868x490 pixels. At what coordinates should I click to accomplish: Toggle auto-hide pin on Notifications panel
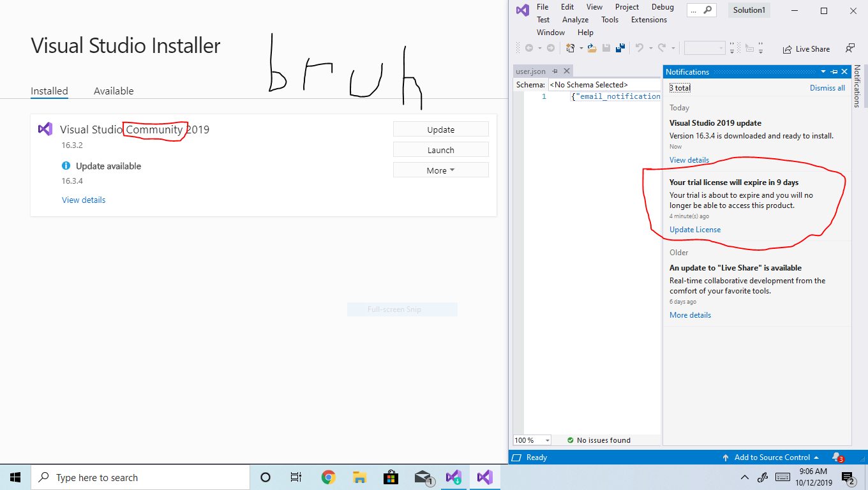[834, 72]
